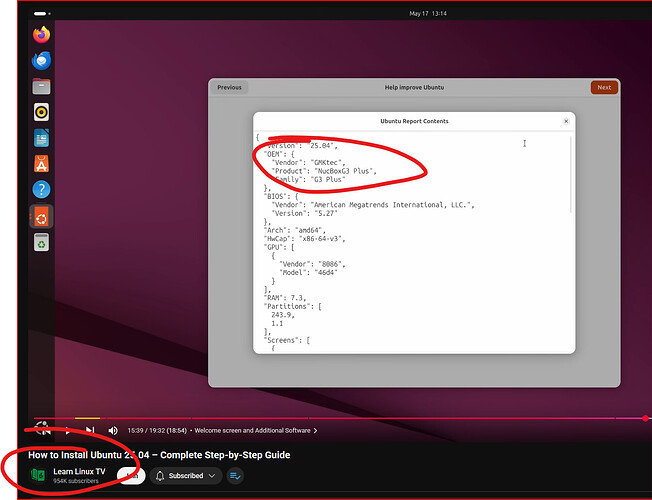Mute the video with the speaker icon

pyautogui.click(x=113, y=431)
